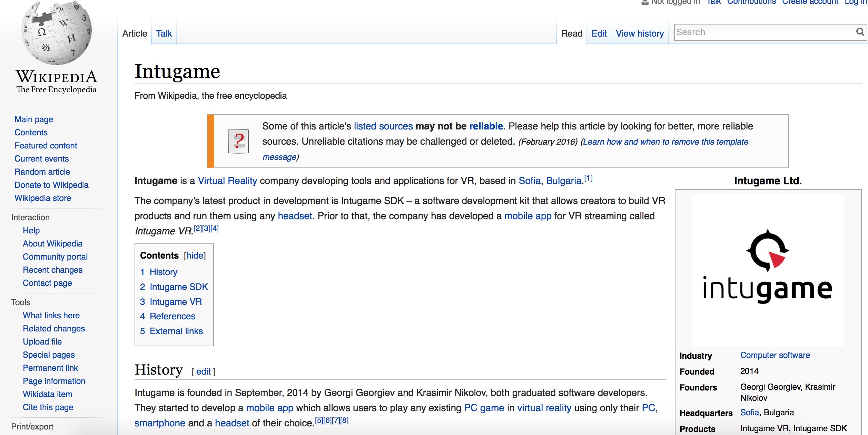
Task: Jump to Intugame SDK section
Action: [179, 287]
